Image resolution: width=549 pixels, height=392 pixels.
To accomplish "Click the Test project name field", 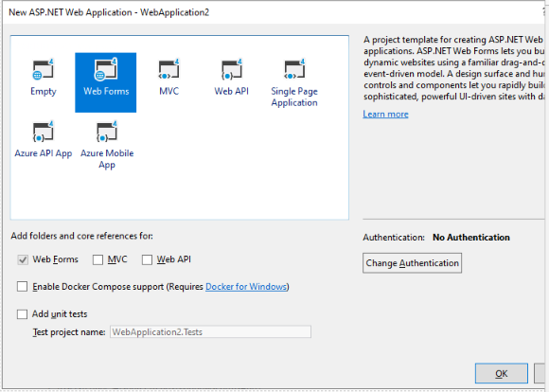I will pyautogui.click(x=210, y=331).
